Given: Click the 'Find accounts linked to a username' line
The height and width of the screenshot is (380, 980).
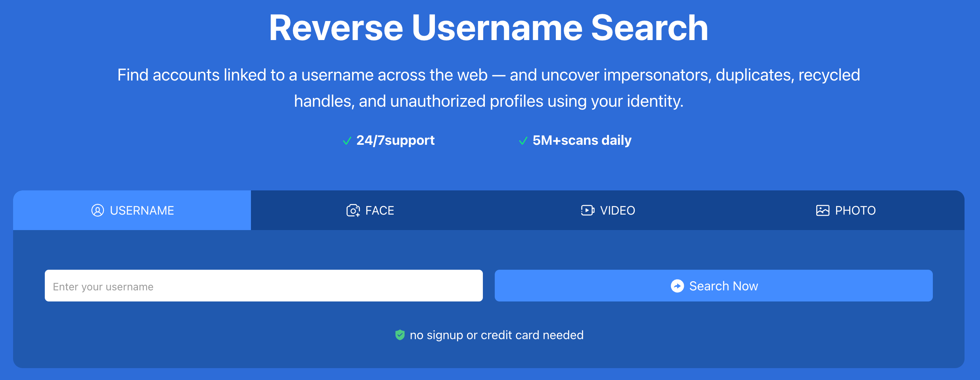Looking at the screenshot, I should click(488, 75).
